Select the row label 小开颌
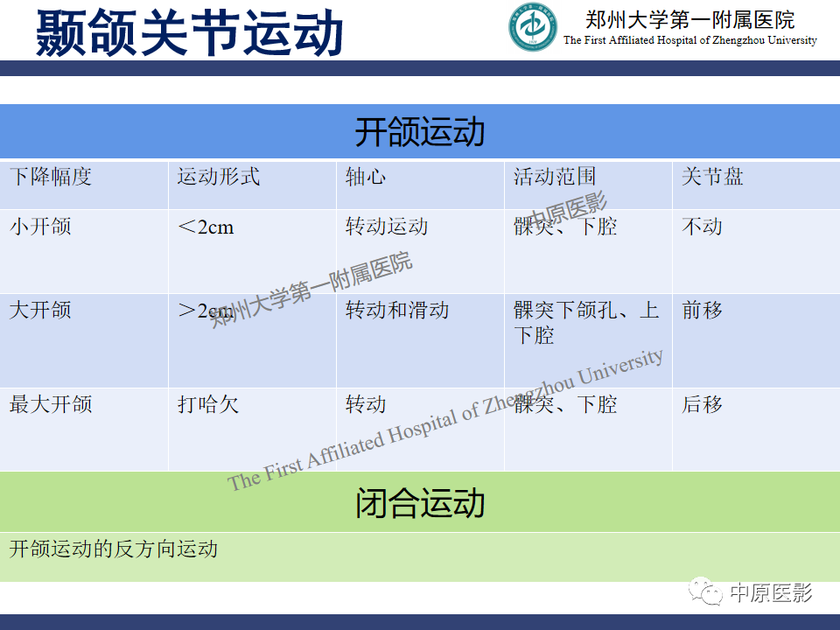 point(41,227)
